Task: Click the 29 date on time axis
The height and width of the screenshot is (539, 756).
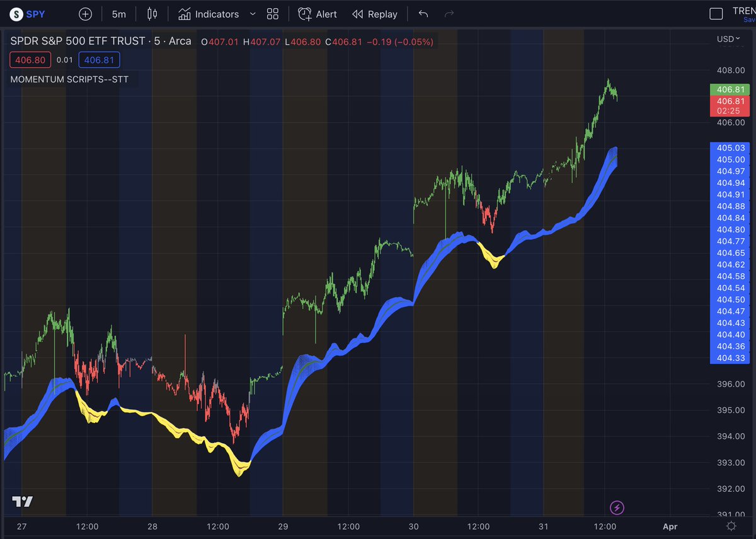Action: coord(283,526)
